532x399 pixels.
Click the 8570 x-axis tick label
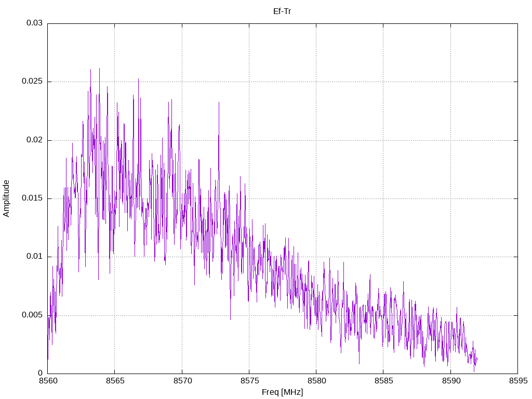tap(182, 381)
